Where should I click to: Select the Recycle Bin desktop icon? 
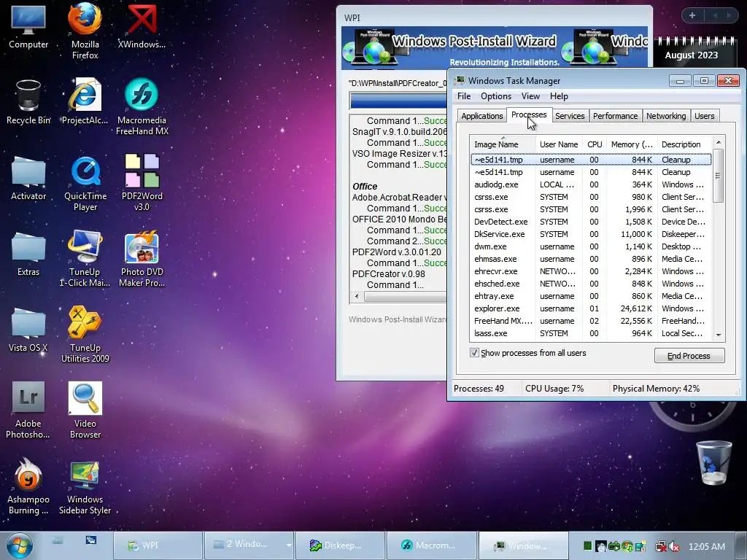[28, 102]
